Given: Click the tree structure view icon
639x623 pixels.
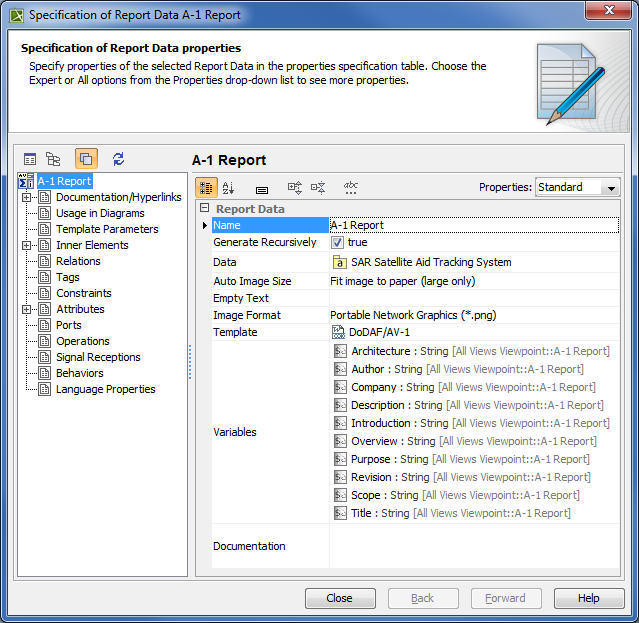Looking at the screenshot, I should point(53,159).
